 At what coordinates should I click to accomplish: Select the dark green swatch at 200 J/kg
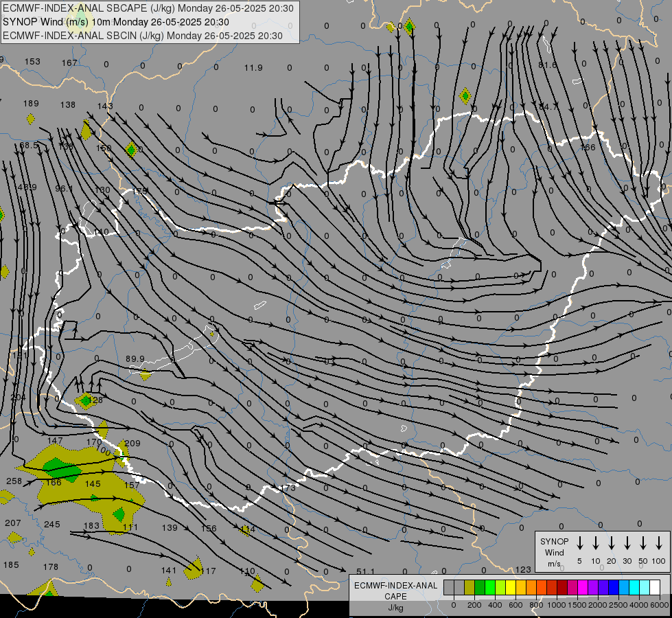[x=480, y=588]
